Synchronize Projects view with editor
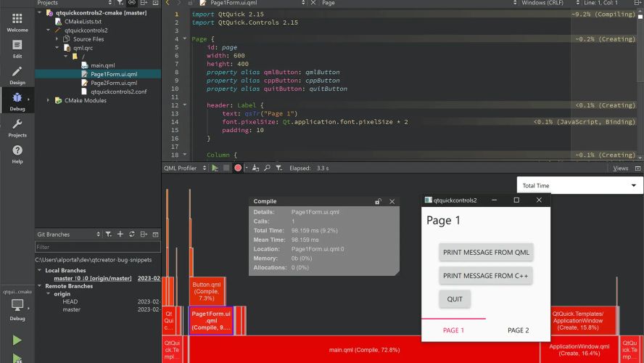 coord(132,3)
